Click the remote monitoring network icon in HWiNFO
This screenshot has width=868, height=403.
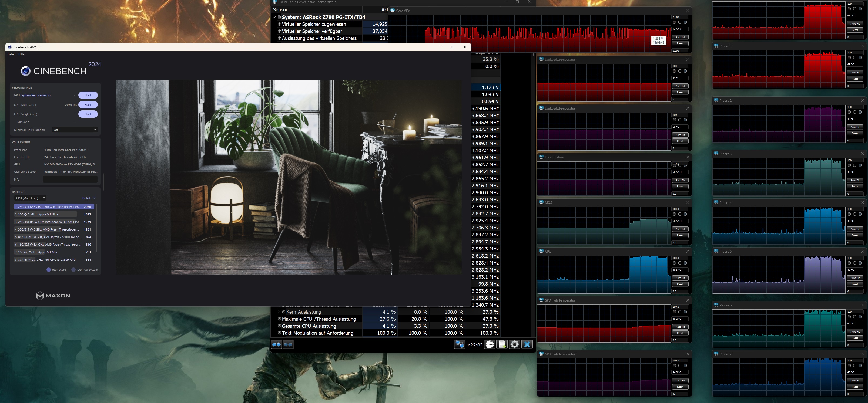(460, 344)
